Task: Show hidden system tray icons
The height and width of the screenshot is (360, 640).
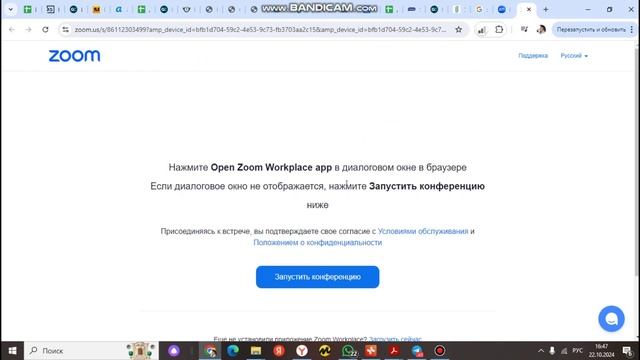Action: 541,351
